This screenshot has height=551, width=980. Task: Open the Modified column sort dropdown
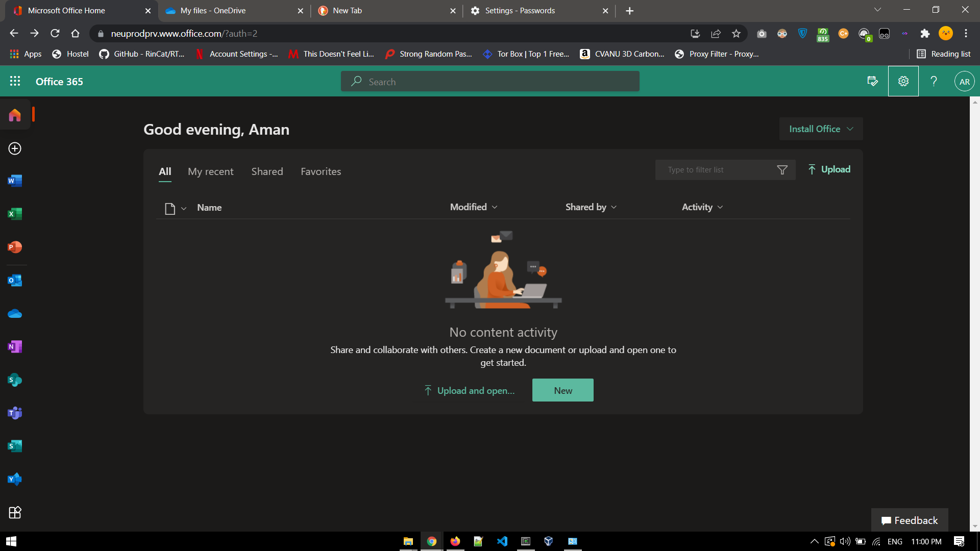click(x=474, y=207)
